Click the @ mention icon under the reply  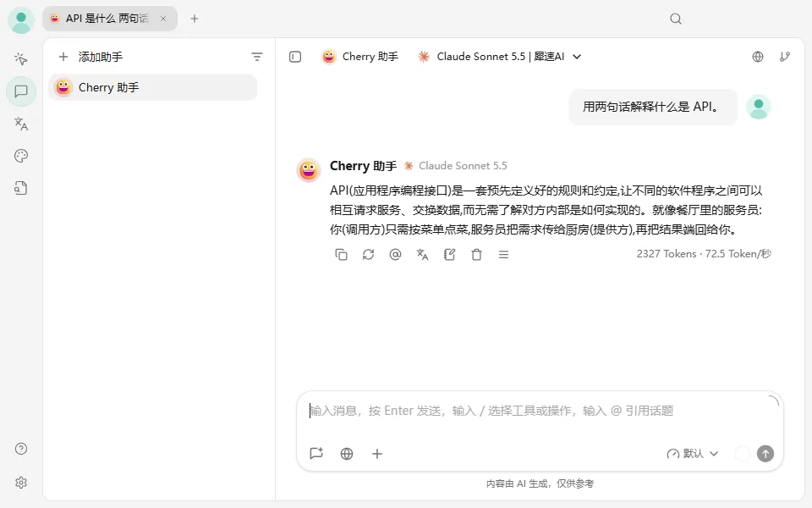coord(395,255)
